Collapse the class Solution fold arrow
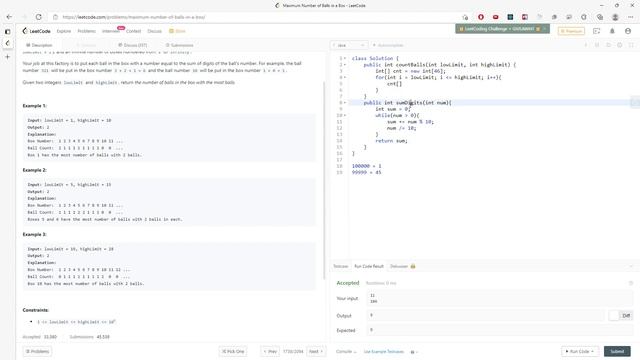 click(345, 58)
